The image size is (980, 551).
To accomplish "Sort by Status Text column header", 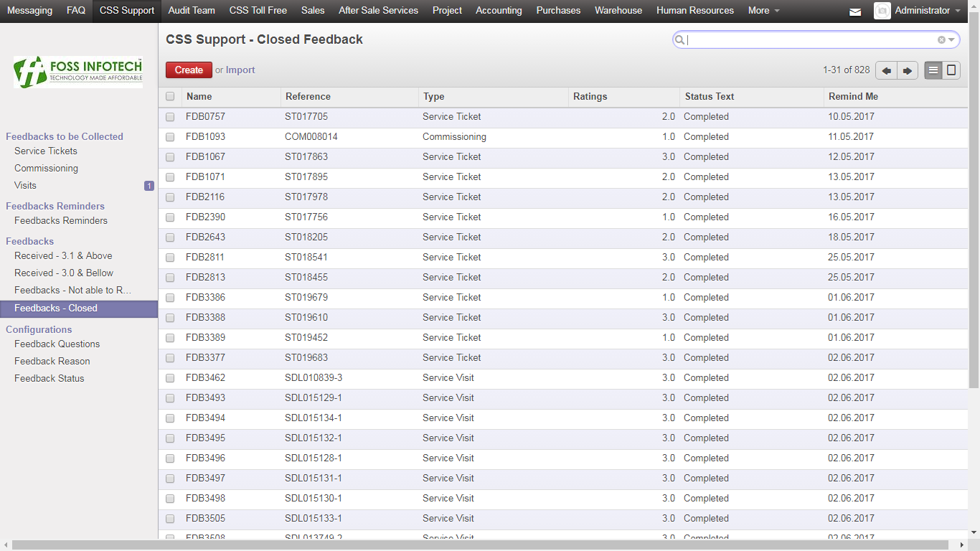I will point(752,97).
